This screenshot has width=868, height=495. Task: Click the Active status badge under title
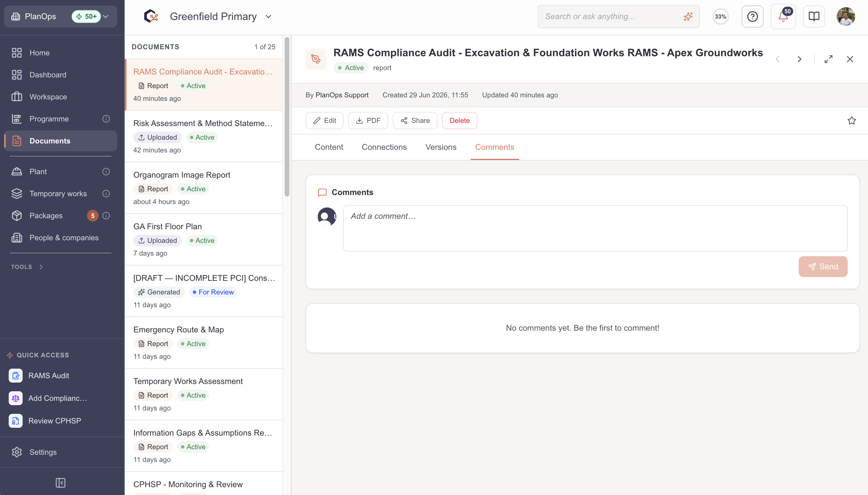[x=351, y=68]
